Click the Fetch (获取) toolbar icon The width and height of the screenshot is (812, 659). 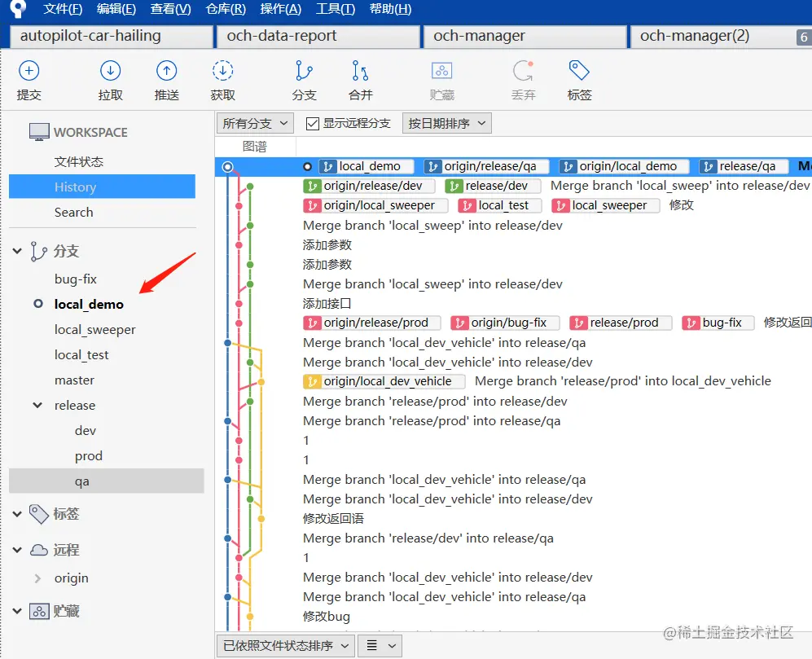coord(222,71)
